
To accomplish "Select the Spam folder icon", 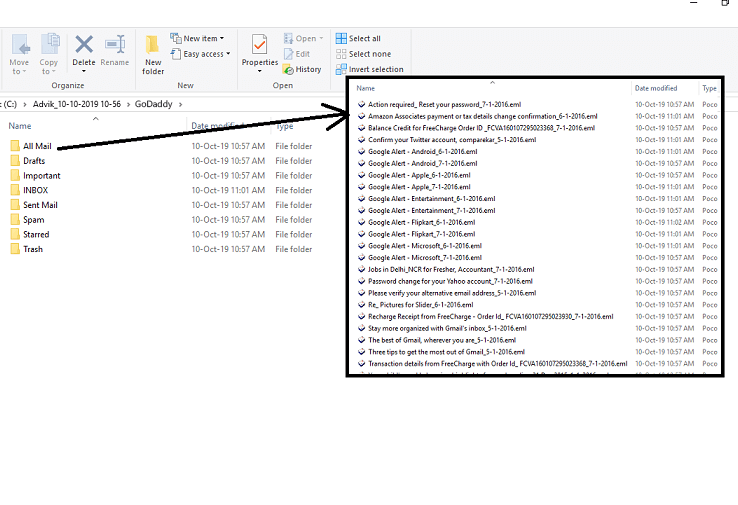I will [x=15, y=220].
